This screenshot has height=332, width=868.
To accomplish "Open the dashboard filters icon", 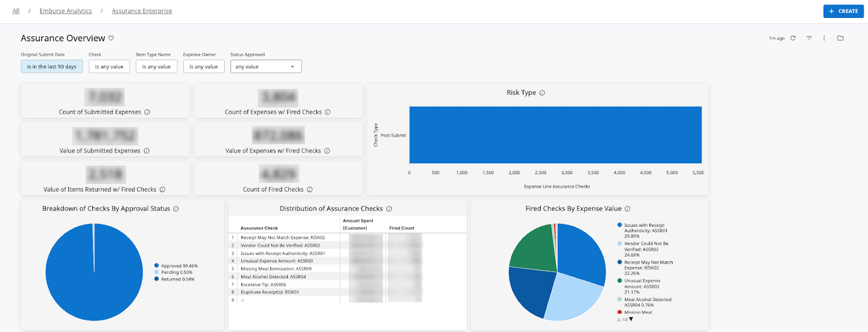I will point(809,38).
